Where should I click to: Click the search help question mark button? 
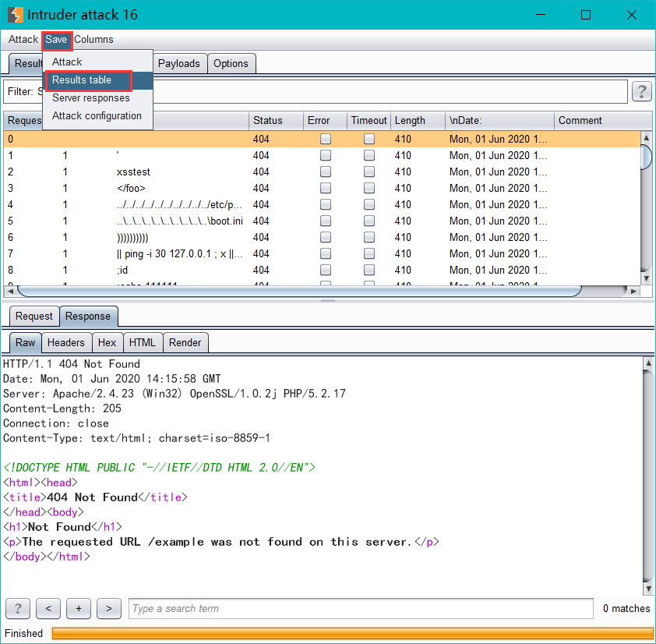18,608
